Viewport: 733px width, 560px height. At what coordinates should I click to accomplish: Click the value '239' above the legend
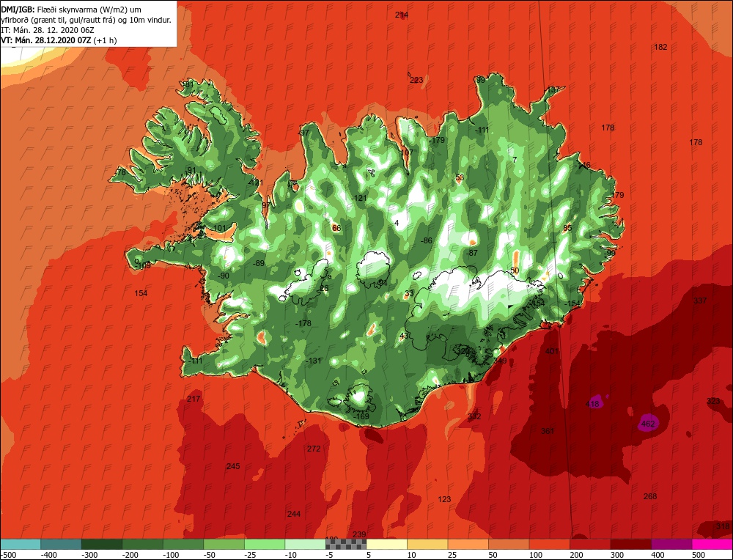pyautogui.click(x=359, y=534)
